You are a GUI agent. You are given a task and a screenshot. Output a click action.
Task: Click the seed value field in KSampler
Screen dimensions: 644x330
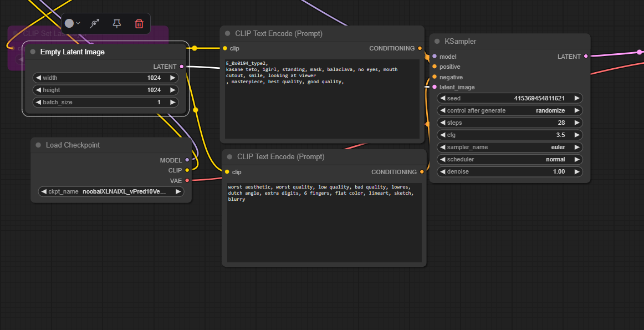pos(510,98)
